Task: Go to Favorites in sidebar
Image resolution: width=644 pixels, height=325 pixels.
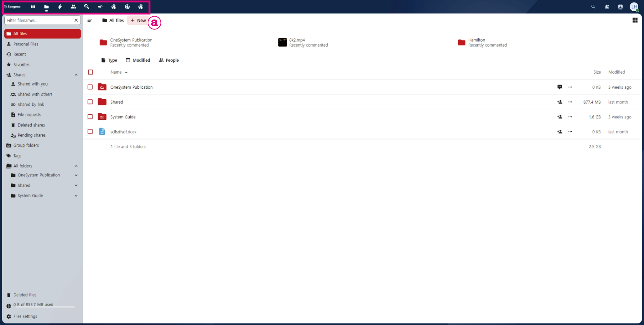Action: click(x=21, y=65)
